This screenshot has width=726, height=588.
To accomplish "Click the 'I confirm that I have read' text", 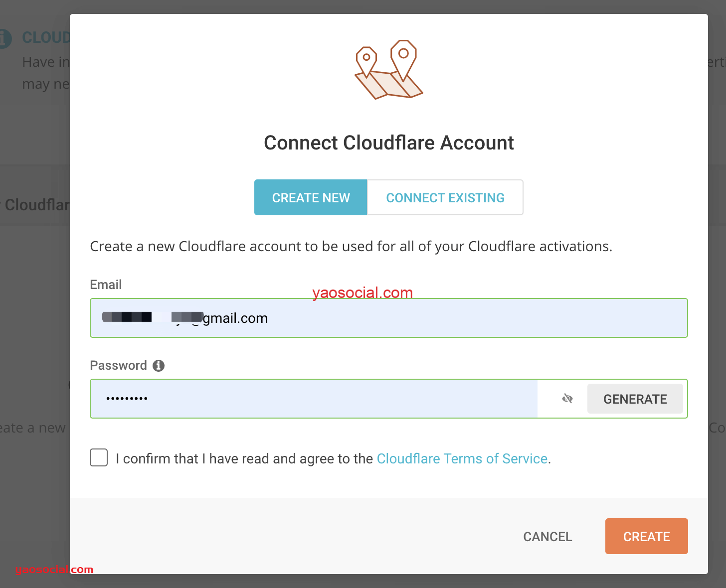I will point(244,458).
